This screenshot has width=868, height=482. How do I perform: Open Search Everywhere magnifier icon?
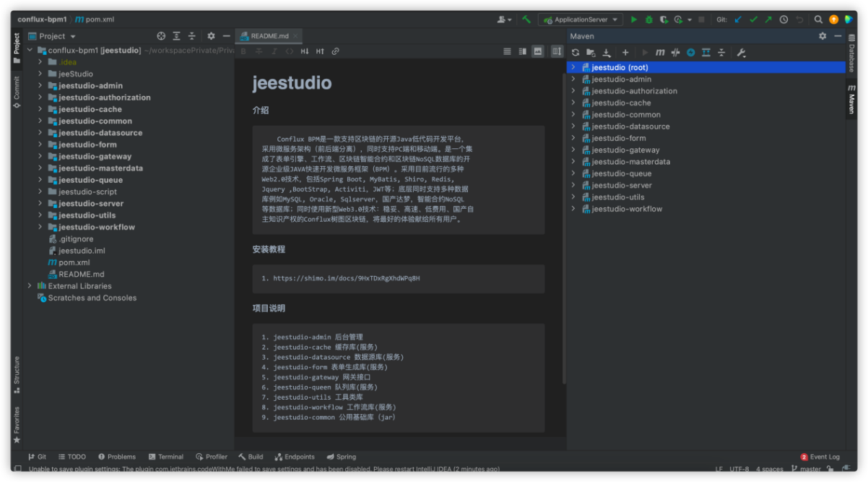(x=818, y=20)
